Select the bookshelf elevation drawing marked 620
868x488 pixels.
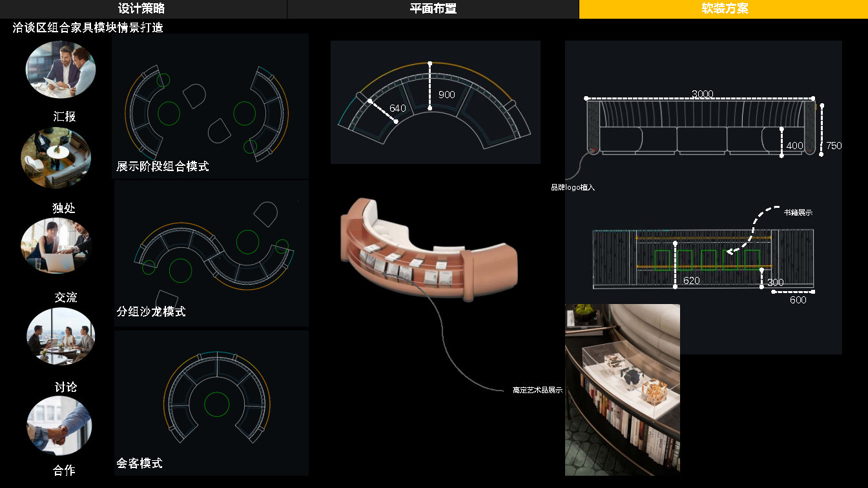pyautogui.click(x=703, y=258)
